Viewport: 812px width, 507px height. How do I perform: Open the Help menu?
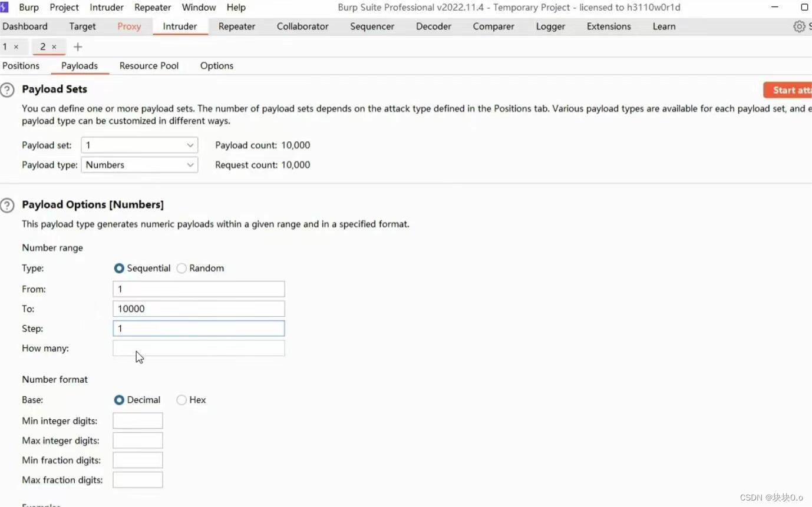pyautogui.click(x=236, y=7)
